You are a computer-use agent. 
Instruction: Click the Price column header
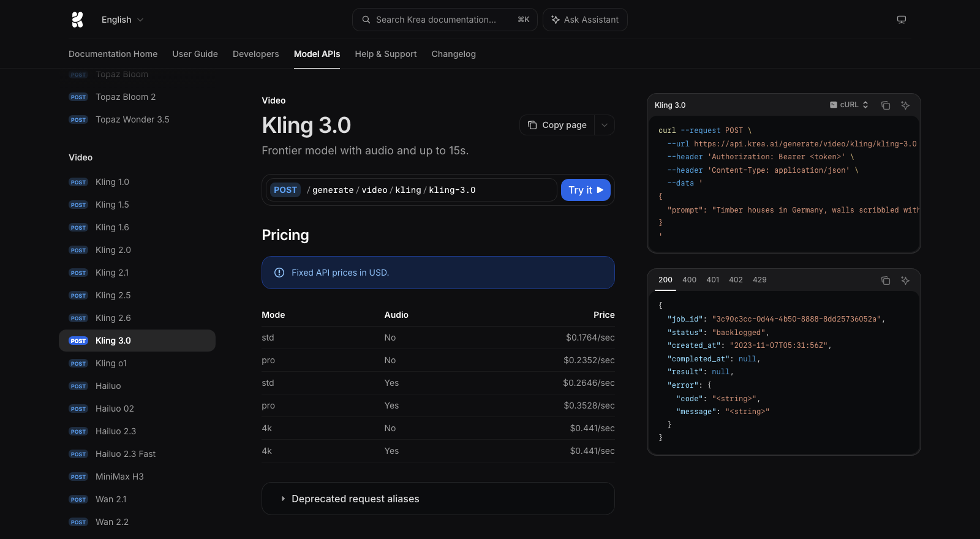coord(604,315)
